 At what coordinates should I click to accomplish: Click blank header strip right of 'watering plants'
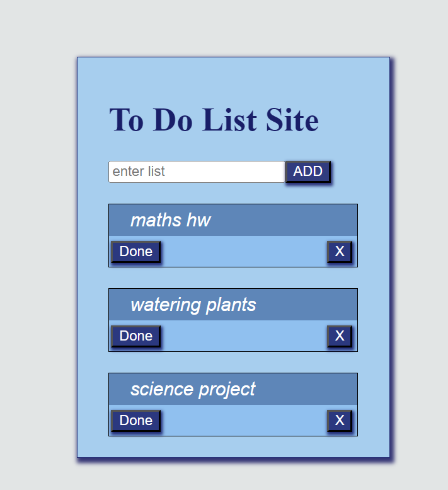tap(309, 305)
